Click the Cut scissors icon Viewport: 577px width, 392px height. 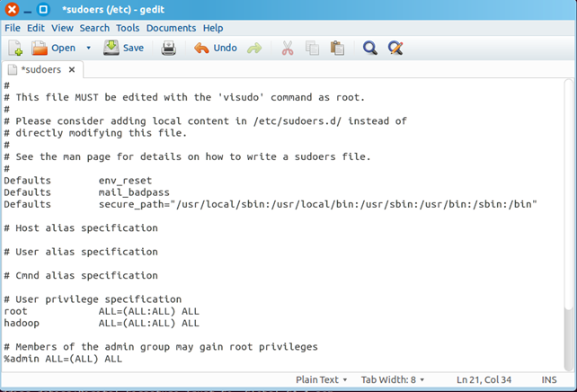(x=288, y=48)
